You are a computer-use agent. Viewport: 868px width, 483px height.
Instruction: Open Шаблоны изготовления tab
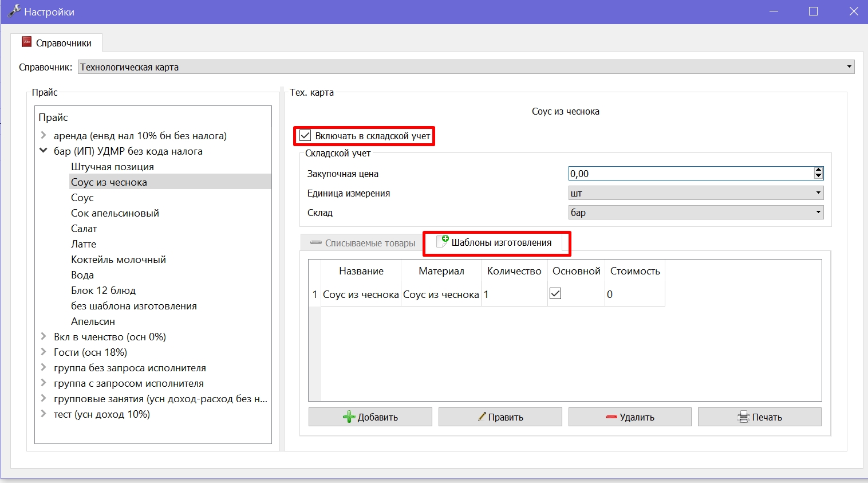click(x=496, y=242)
